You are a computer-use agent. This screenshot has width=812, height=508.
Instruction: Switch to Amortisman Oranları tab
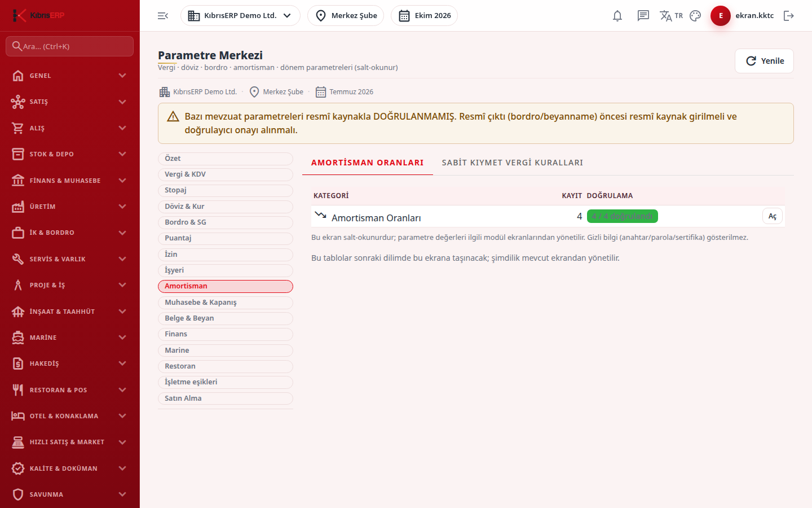click(x=368, y=163)
